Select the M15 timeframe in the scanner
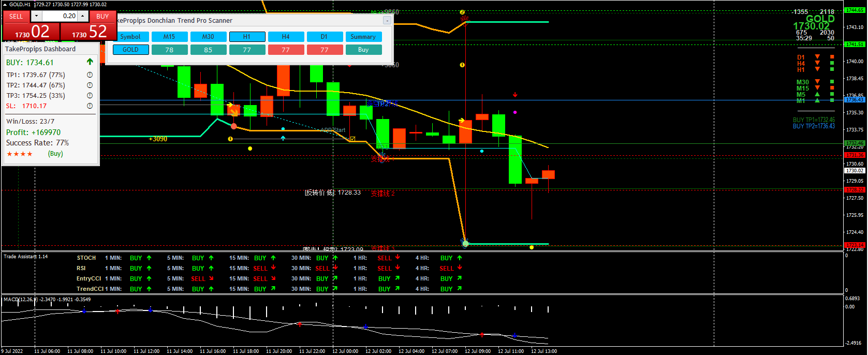This screenshot has width=868, height=355. 169,37
